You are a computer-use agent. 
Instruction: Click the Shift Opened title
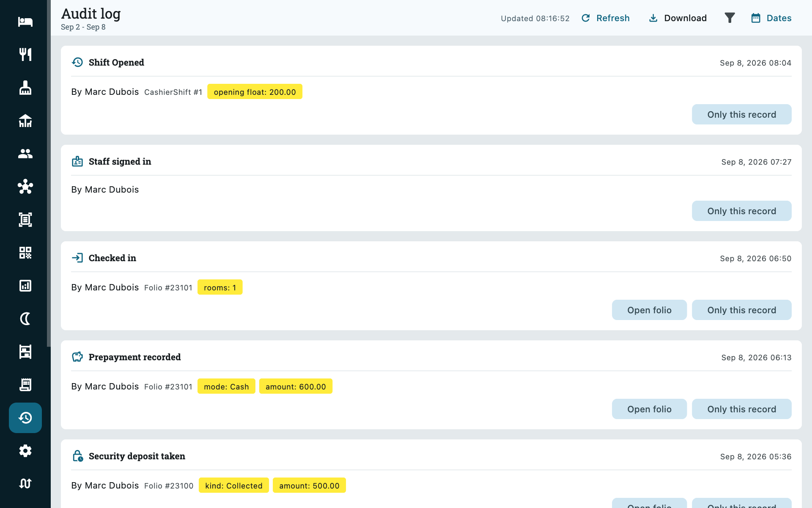tap(116, 62)
